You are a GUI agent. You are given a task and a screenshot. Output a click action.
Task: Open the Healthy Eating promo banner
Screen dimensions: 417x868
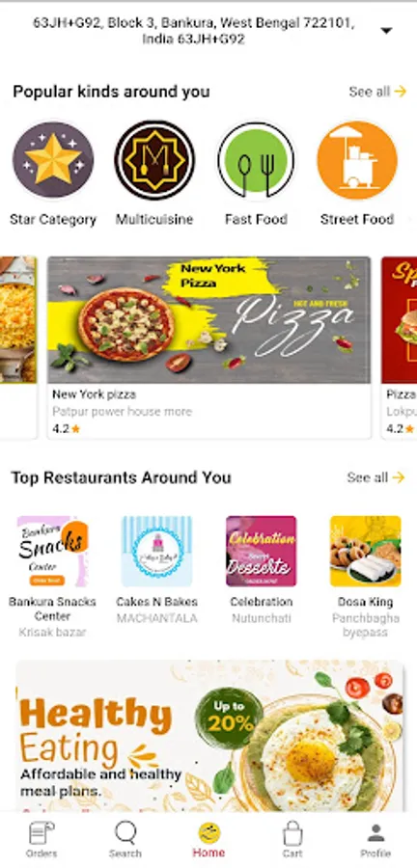[x=210, y=736]
